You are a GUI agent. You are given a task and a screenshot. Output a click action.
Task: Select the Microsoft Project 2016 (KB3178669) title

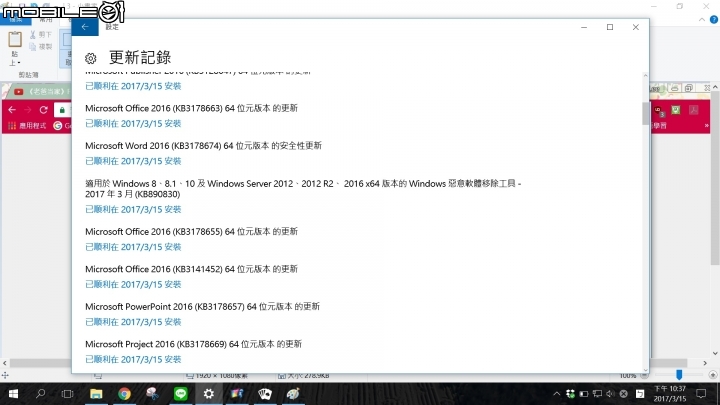coord(193,344)
